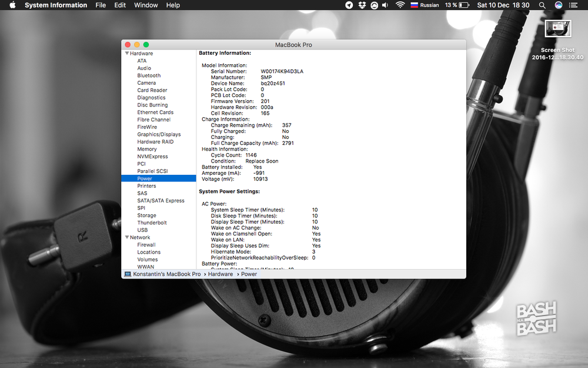The image size is (588, 368).
Task: Click the Battery Information heading
Action: pos(225,53)
